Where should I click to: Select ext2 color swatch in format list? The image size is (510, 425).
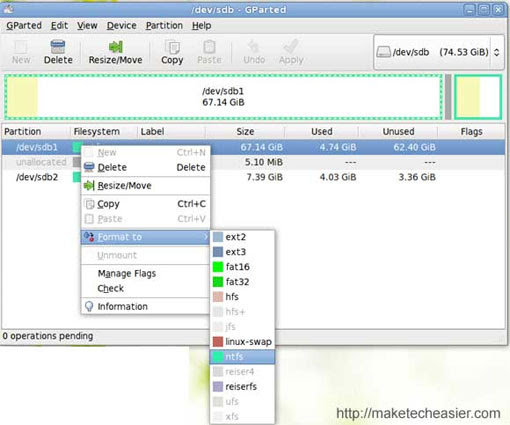pyautogui.click(x=218, y=237)
